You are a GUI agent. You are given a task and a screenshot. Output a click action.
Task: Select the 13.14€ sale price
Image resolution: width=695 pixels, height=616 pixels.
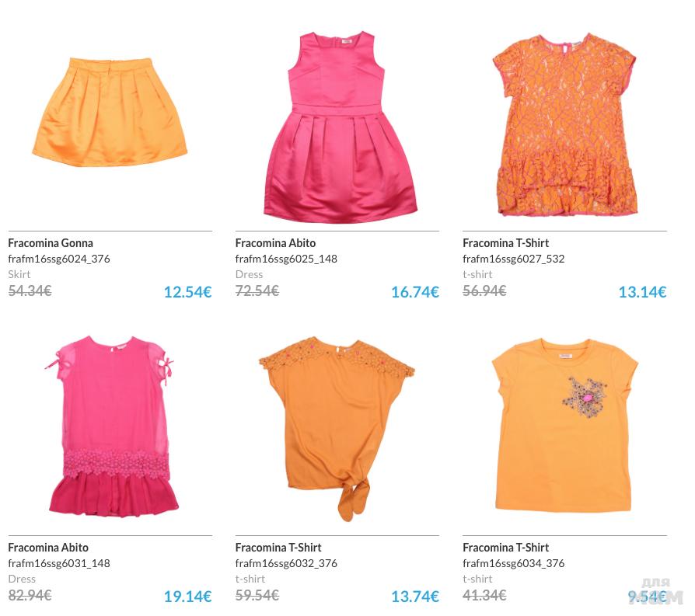[642, 292]
